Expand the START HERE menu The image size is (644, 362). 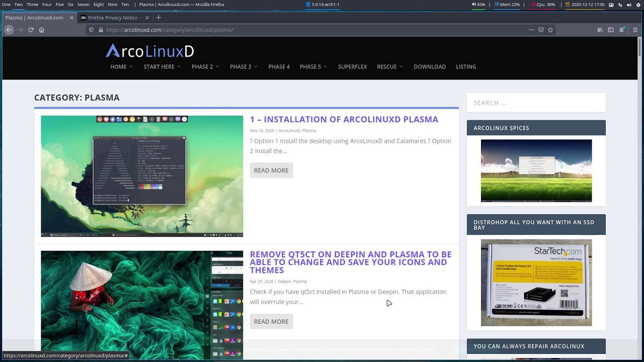pos(162,66)
